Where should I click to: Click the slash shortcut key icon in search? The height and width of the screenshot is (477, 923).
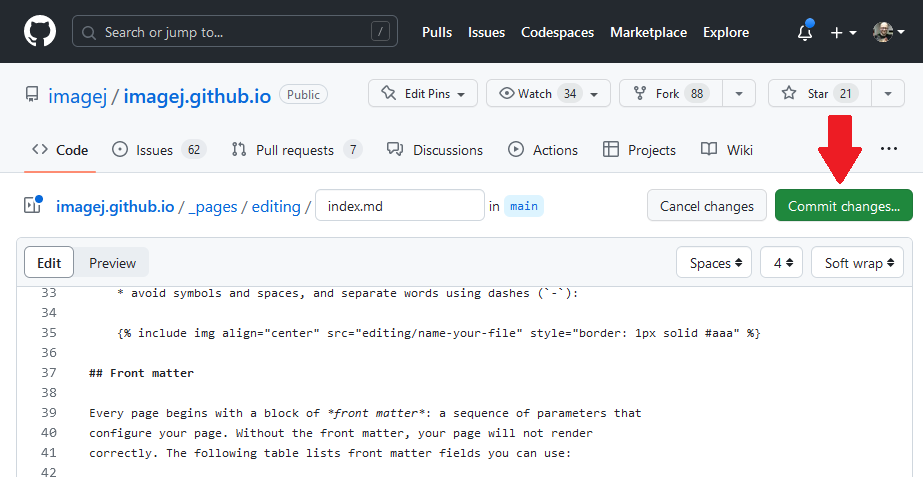380,32
